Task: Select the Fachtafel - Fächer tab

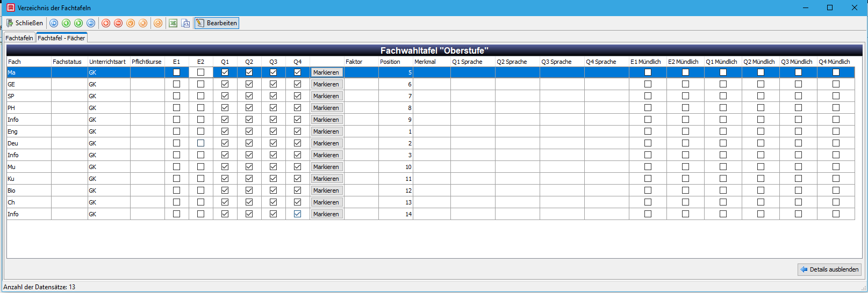Action: [x=61, y=38]
